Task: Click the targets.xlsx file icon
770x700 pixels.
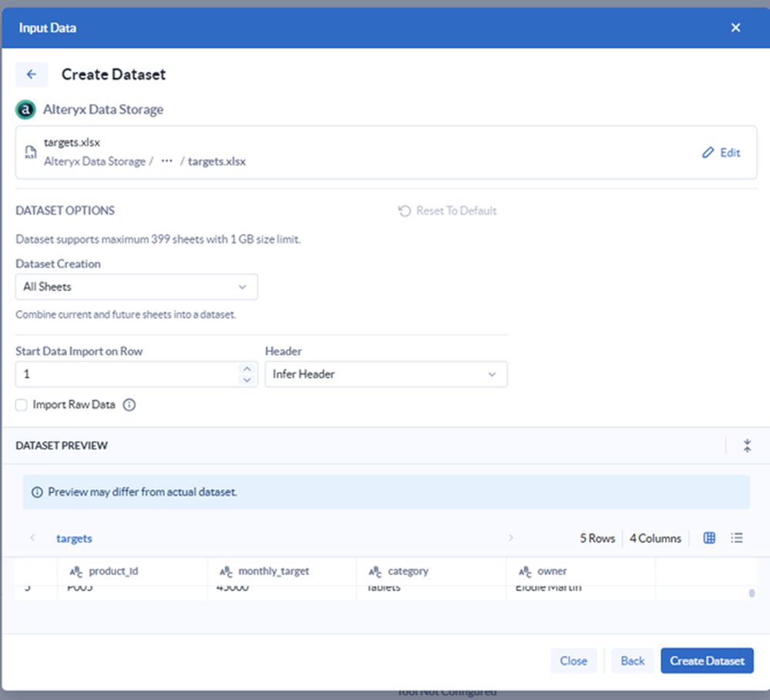Action: (x=31, y=153)
